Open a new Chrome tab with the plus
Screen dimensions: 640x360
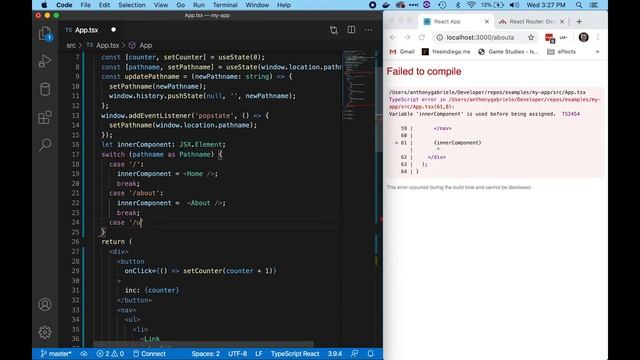click(579, 21)
